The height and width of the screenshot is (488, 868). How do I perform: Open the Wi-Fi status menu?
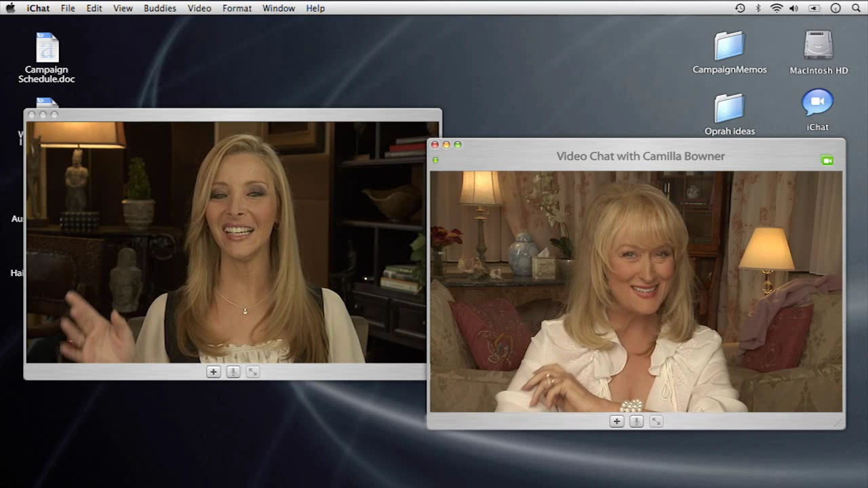(776, 8)
